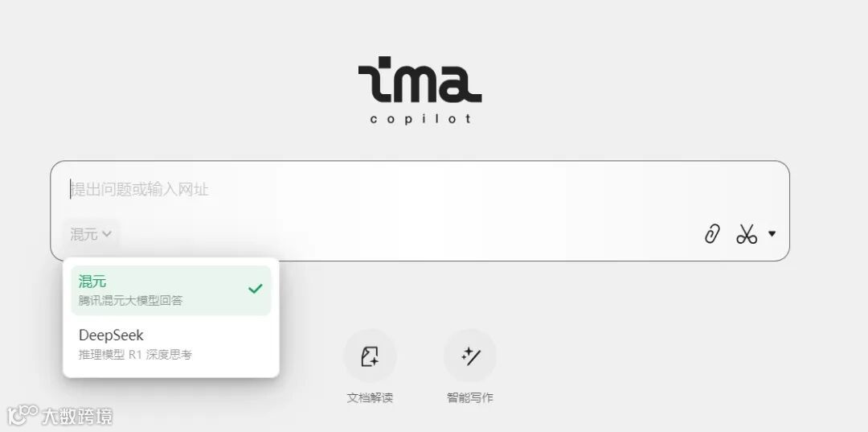Choose the 混元 model option
The image size is (868, 432).
point(171,290)
